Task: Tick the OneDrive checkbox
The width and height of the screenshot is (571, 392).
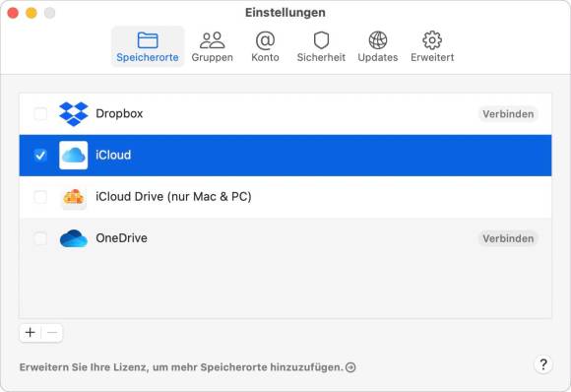Action: (40, 238)
